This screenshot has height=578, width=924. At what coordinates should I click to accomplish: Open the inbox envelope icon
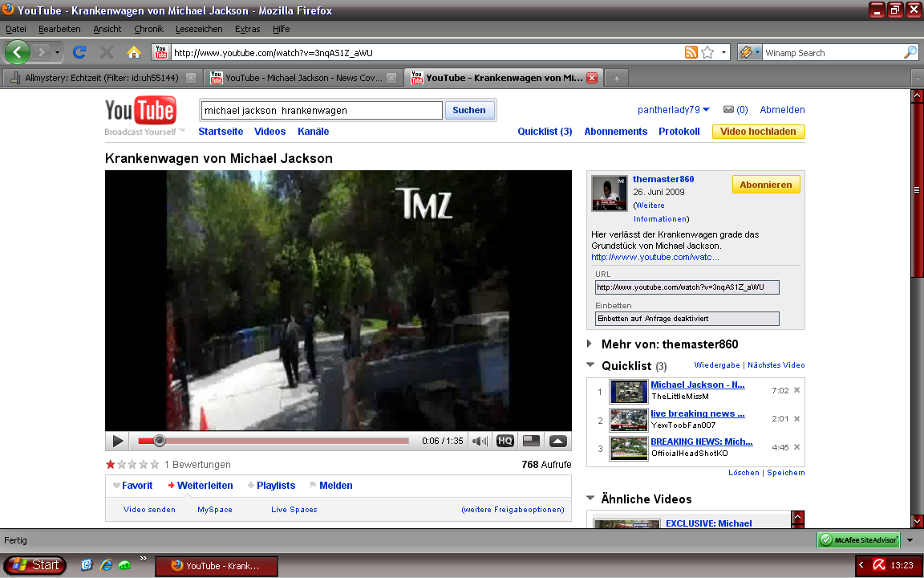(728, 110)
